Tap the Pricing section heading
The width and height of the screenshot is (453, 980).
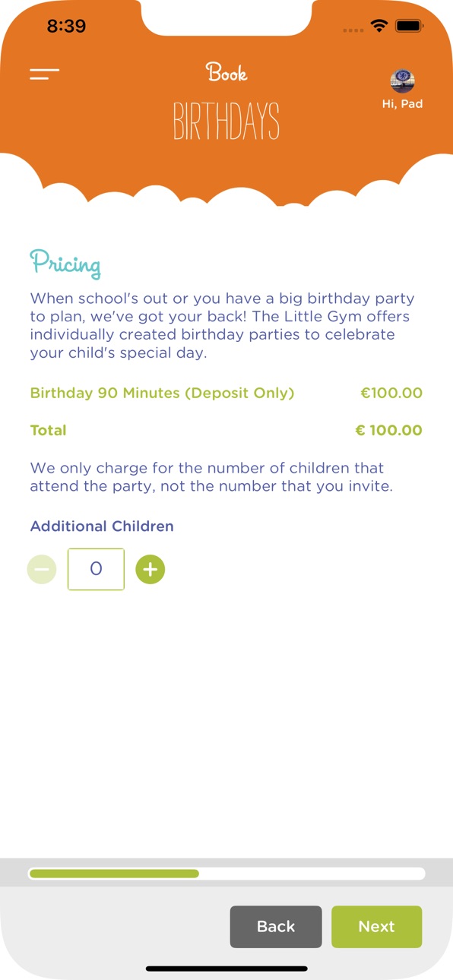pos(65,263)
